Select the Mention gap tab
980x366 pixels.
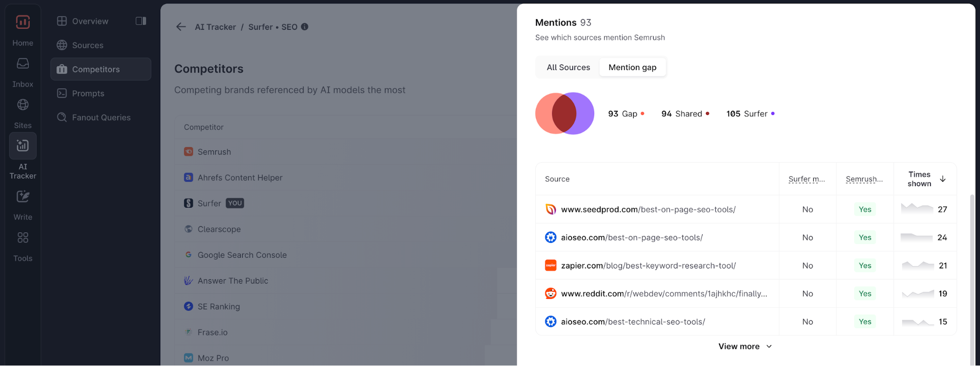(632, 68)
